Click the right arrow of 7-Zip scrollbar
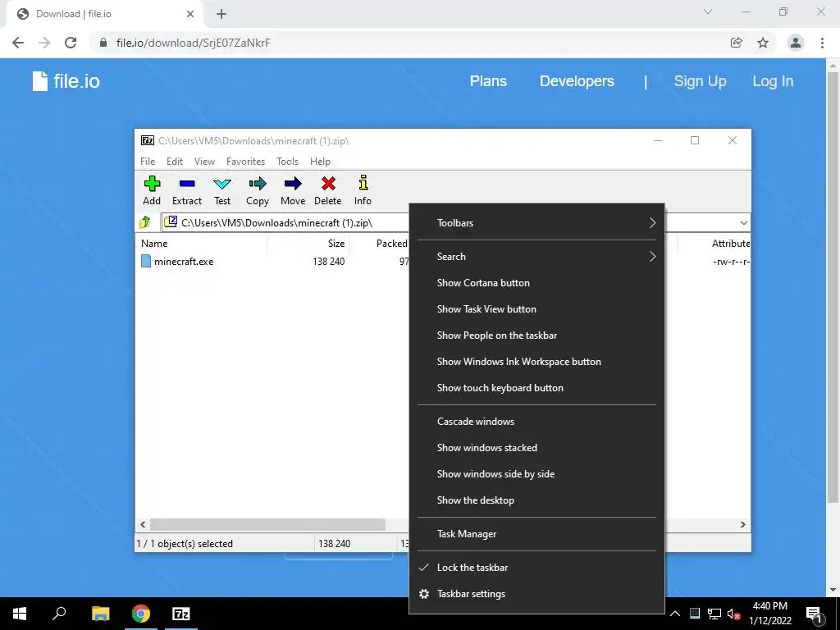This screenshot has height=630, width=840. pyautogui.click(x=743, y=524)
